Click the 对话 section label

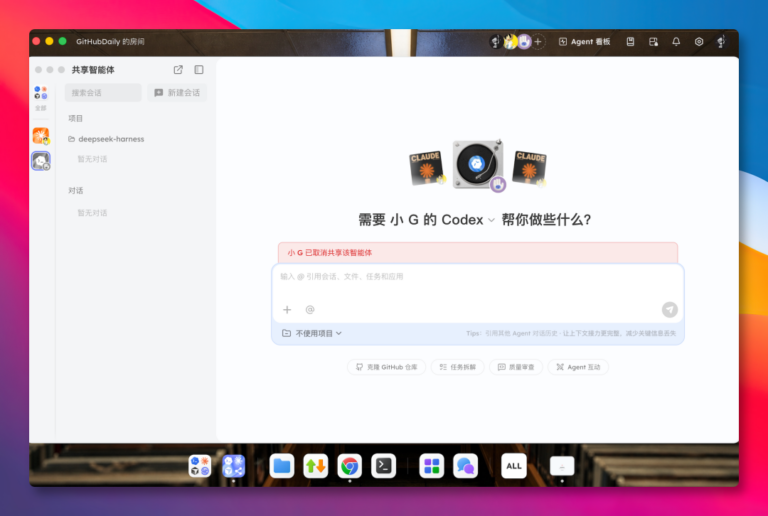(x=75, y=190)
